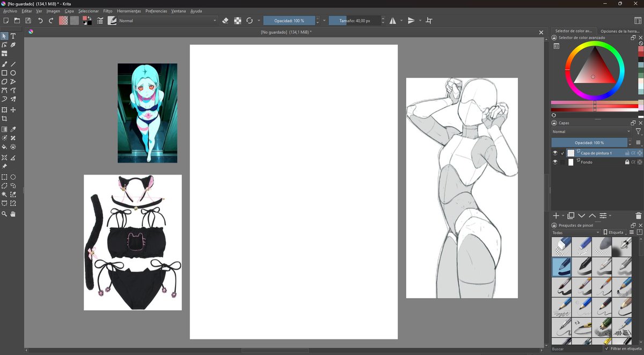This screenshot has width=644, height=355.
Task: Adjust layer Opacidad slider in Capas panel
Action: 589,143
